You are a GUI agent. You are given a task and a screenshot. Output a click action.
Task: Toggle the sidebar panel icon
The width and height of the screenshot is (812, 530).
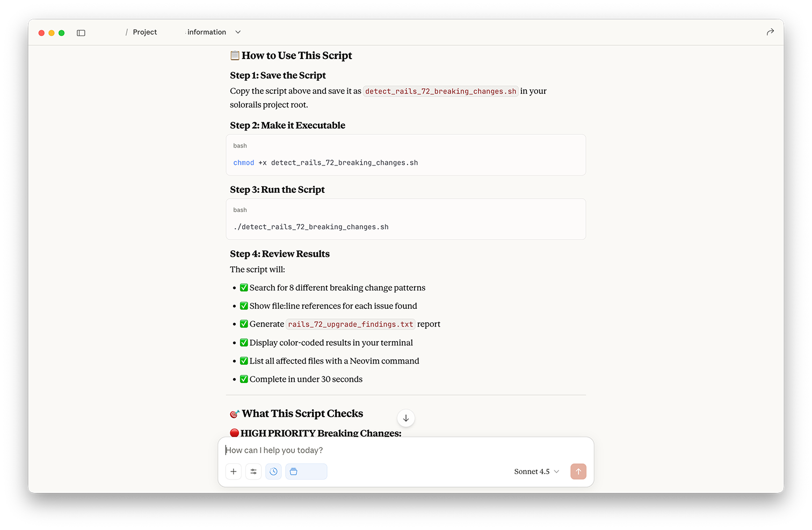click(x=81, y=33)
